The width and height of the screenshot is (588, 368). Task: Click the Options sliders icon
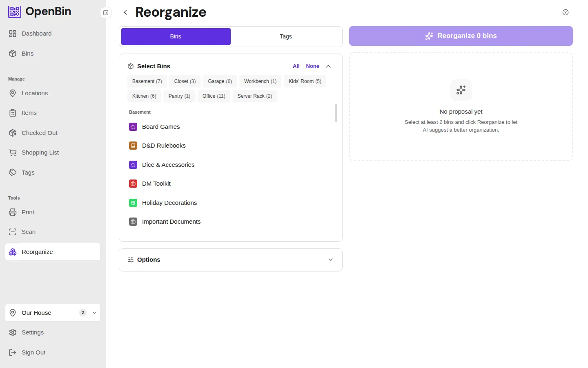131,260
